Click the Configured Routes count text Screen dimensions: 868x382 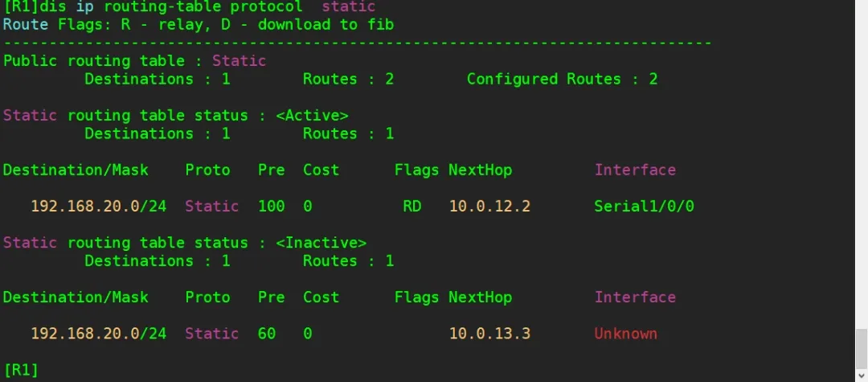562,79
